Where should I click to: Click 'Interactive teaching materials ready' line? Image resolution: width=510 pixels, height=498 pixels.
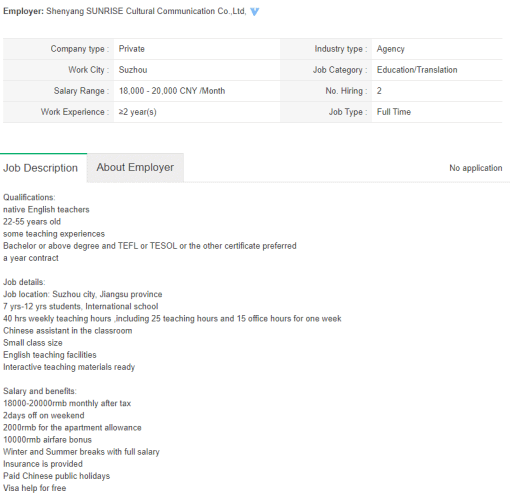point(69,367)
